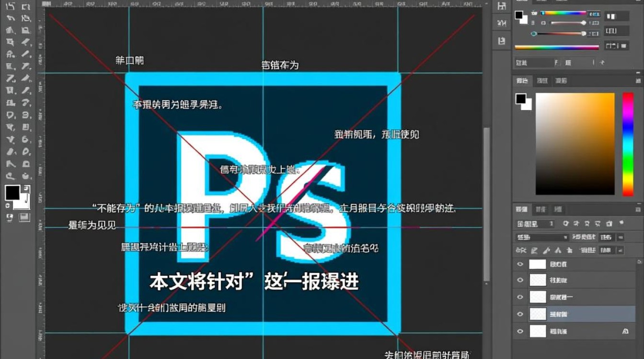
Task: Click the thumbnail of the highlighted layer
Action: pos(538,314)
